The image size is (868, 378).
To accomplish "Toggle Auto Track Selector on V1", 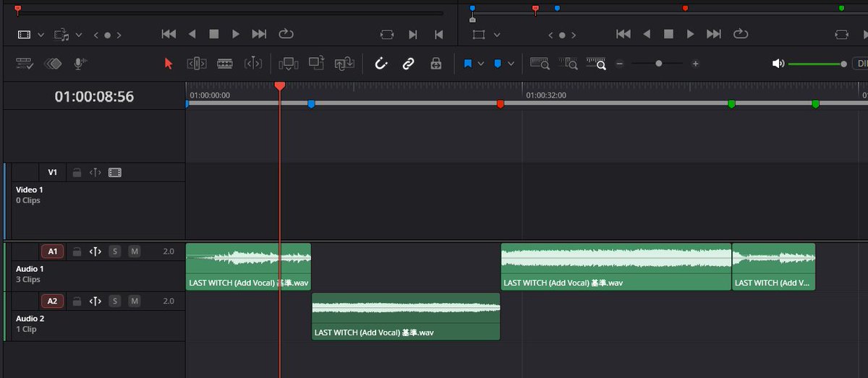I will click(x=95, y=172).
